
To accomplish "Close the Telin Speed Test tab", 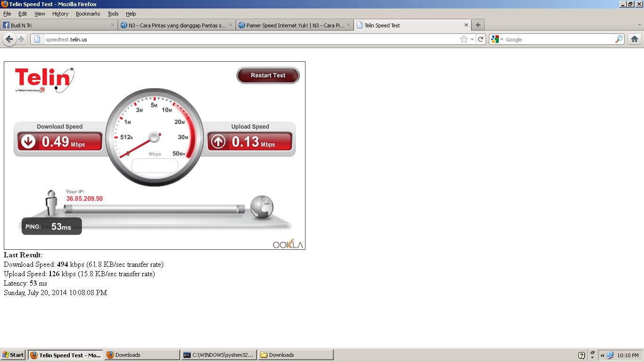I will (466, 25).
